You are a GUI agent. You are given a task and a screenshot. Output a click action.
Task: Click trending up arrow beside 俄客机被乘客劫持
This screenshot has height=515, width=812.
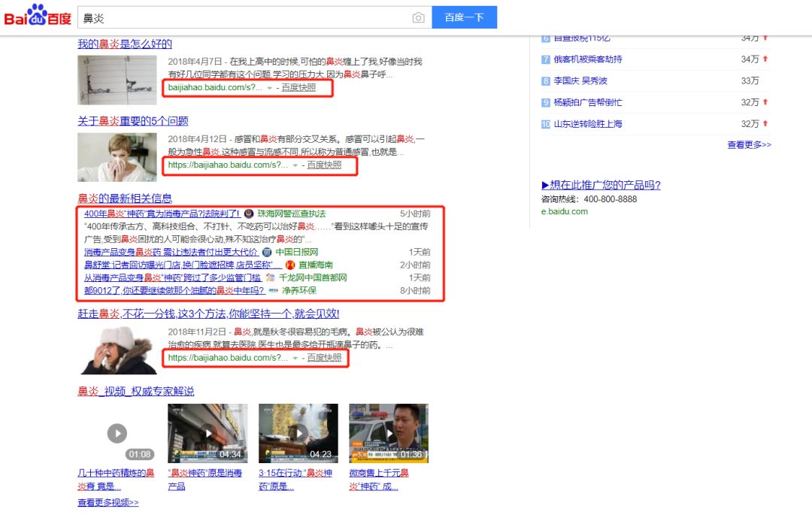coord(765,59)
